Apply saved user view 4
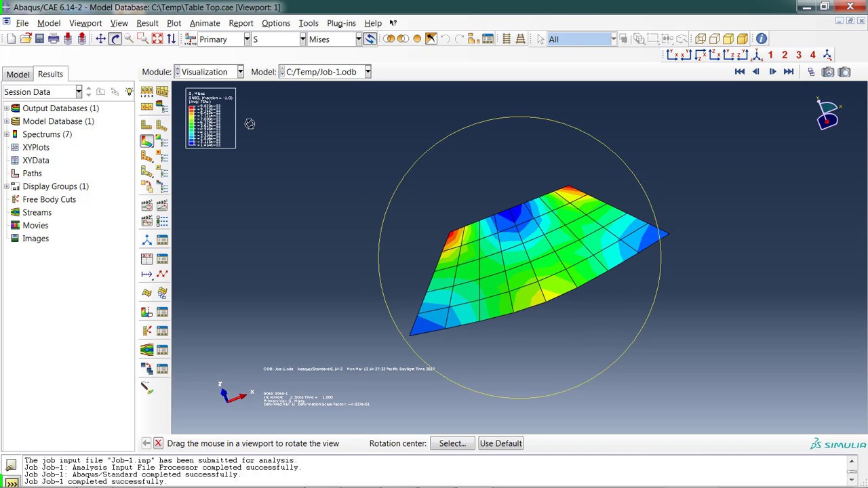Image resolution: width=868 pixels, height=488 pixels. 813,55
